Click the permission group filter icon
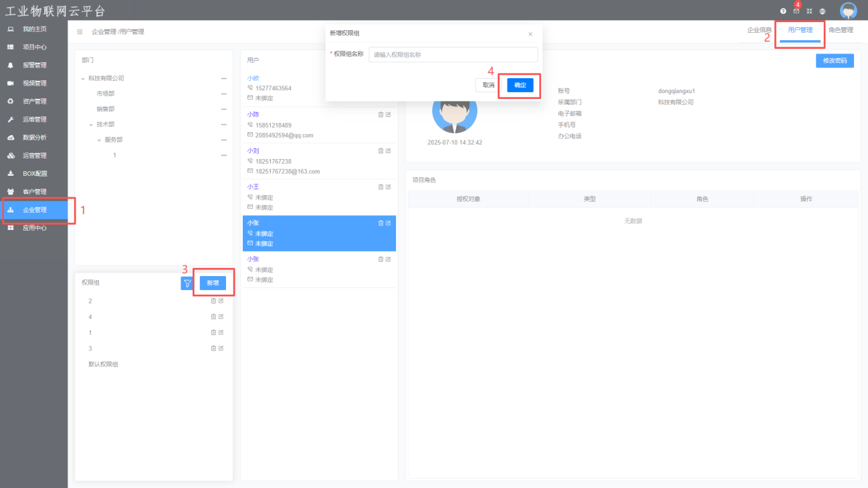 pyautogui.click(x=187, y=283)
